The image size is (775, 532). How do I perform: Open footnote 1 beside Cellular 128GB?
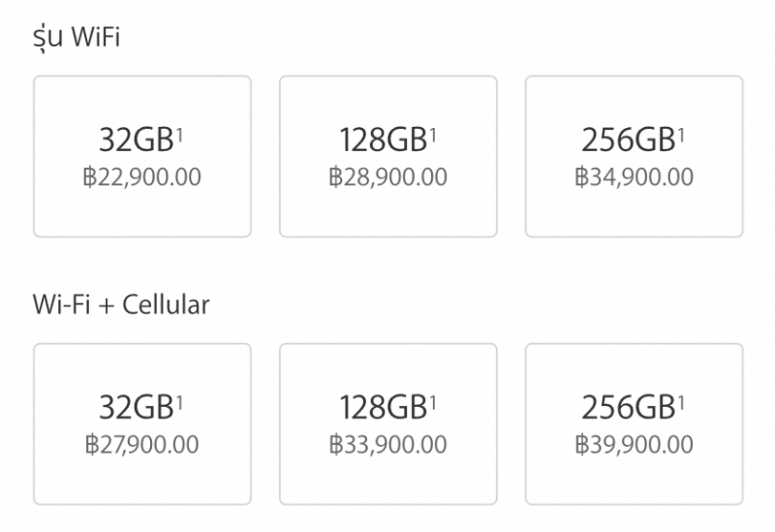(x=433, y=403)
